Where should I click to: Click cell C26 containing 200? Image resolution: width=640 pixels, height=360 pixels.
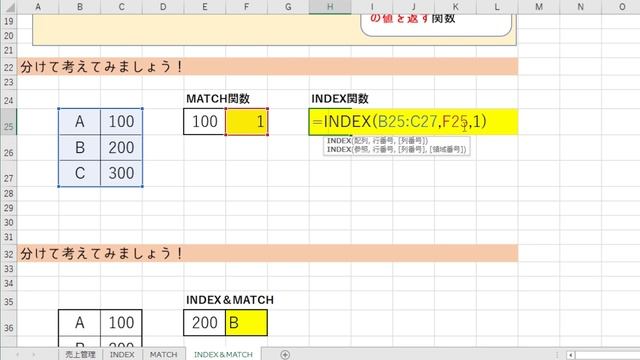(x=121, y=148)
